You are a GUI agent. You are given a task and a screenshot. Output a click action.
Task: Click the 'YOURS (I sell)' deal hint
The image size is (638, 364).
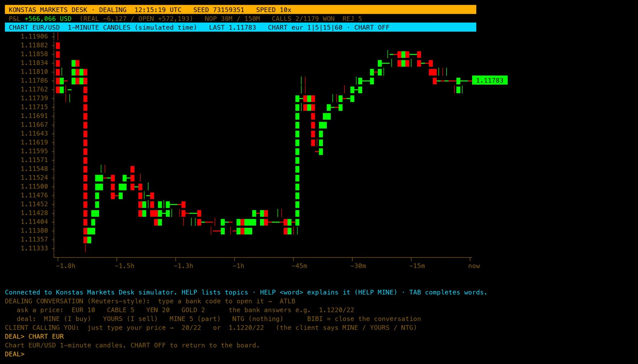pos(130,319)
